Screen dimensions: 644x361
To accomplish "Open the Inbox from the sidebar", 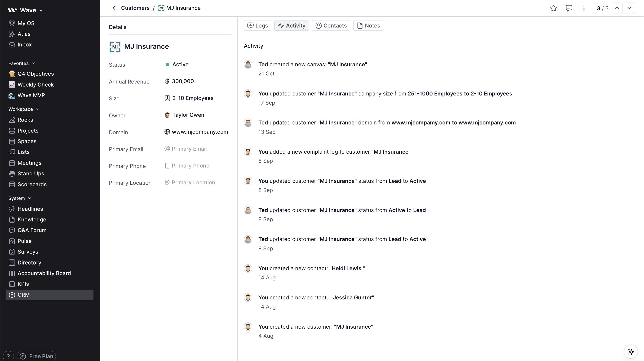I will [x=25, y=45].
